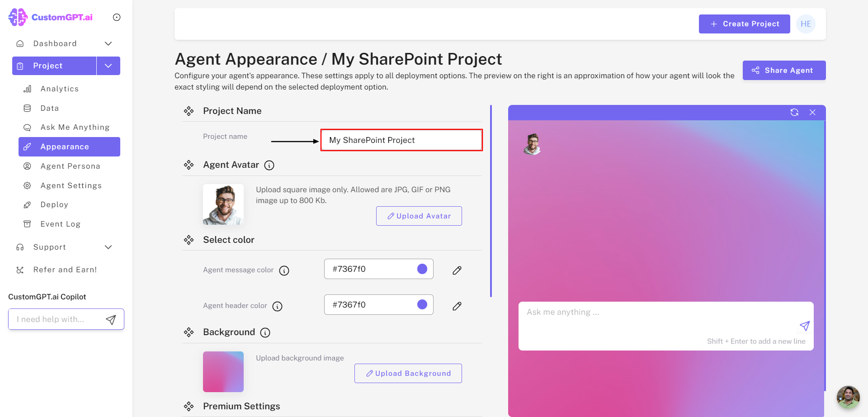The image size is (868, 417).
Task: Refresh the agent preview chat
Action: tap(794, 112)
